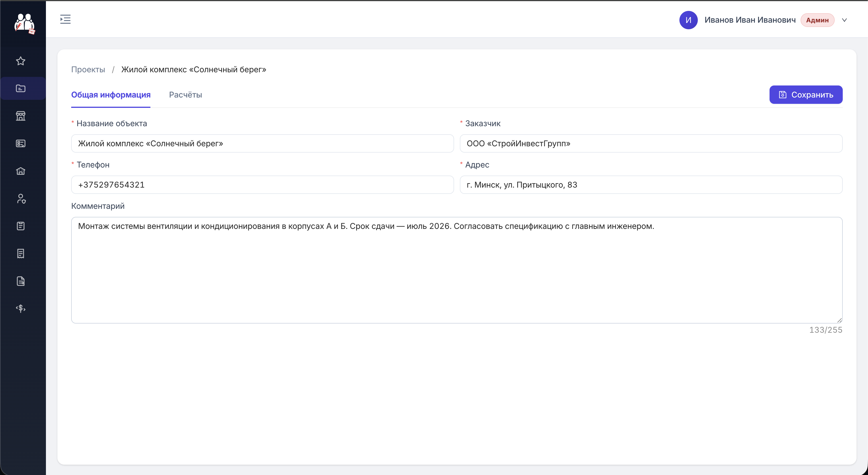The width and height of the screenshot is (868, 475).
Task: Toggle the sidebar collapse menu icon
Action: (x=65, y=19)
